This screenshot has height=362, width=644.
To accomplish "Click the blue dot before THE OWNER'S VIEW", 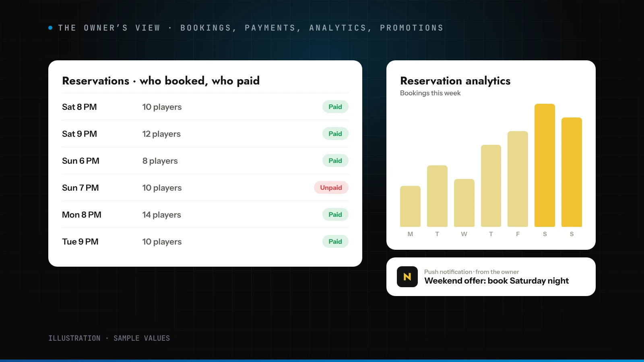I will click(x=50, y=28).
